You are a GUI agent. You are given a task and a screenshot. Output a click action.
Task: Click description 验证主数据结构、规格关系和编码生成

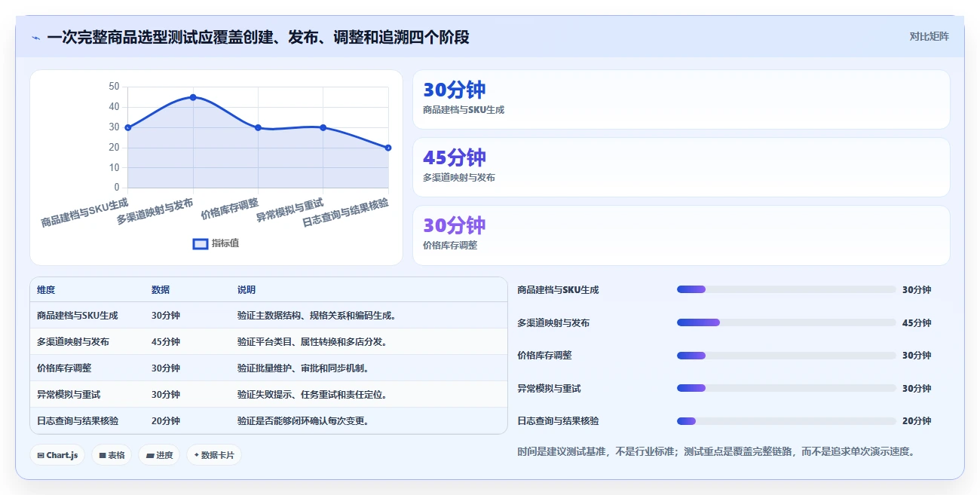pos(317,316)
